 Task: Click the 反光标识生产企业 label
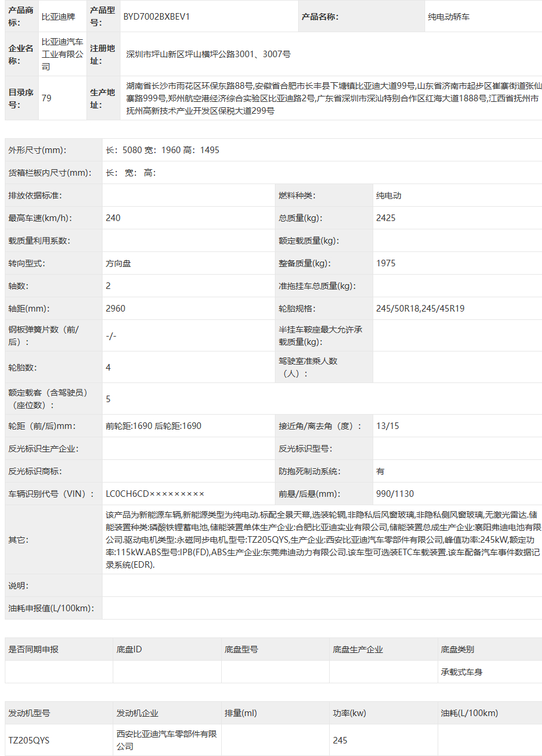[x=44, y=449]
